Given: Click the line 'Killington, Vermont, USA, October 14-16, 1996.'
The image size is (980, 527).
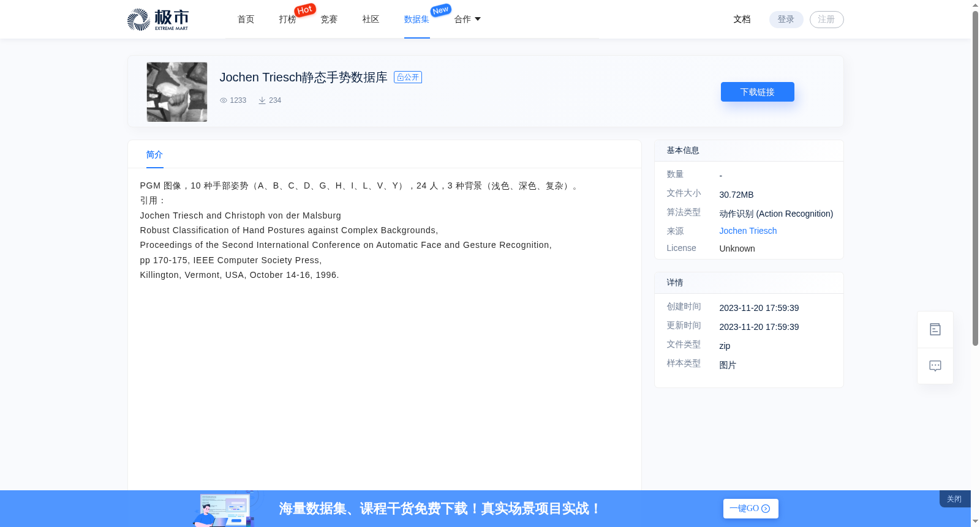Looking at the screenshot, I should [x=239, y=275].
